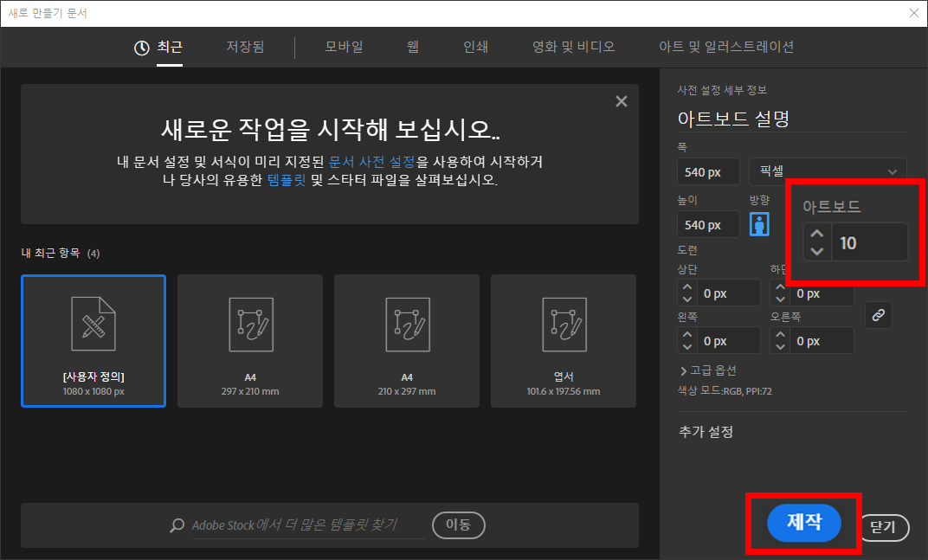Expand the 고급 옵션 section
The image size is (928, 560).
[708, 370]
